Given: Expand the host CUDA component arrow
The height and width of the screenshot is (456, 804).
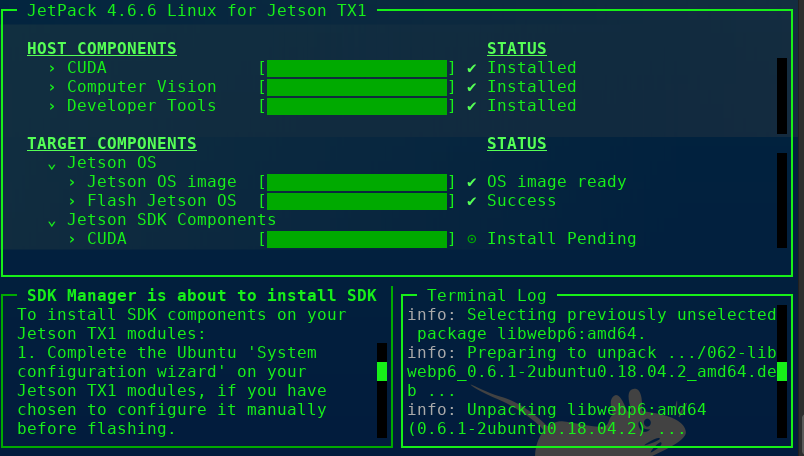Looking at the screenshot, I should (52, 68).
